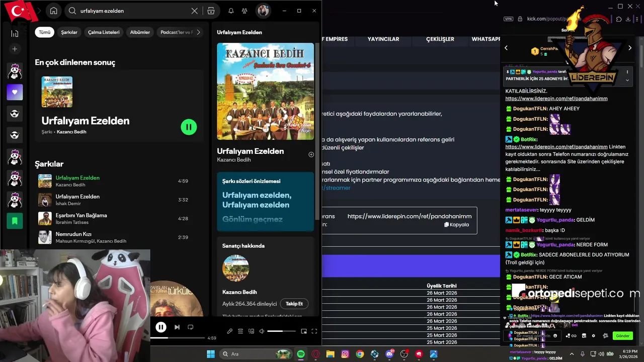Viewport: 644px width, 362px height.
Task: Open the /streamer link on Liderepin page
Action: 336,188
